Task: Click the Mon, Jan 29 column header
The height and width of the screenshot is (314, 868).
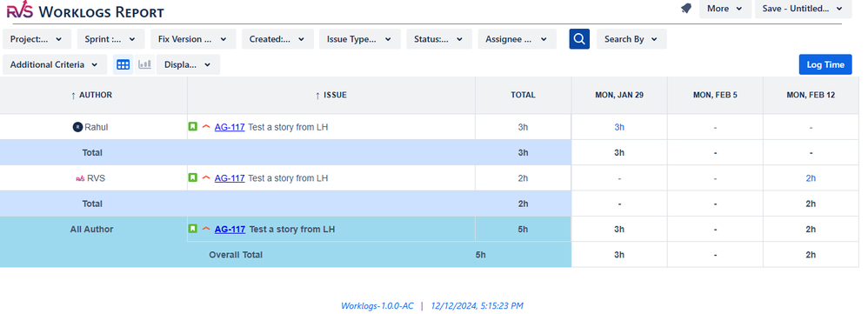Action: point(619,96)
